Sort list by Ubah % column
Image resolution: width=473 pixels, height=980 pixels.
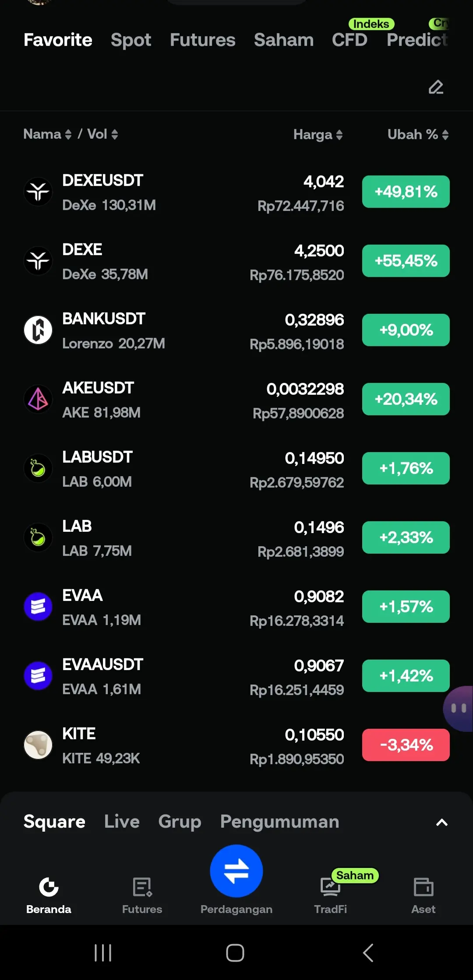[418, 134]
